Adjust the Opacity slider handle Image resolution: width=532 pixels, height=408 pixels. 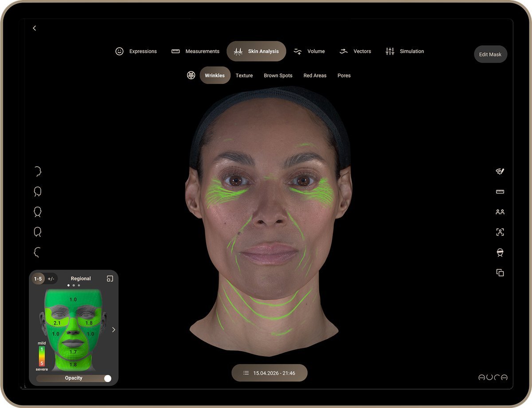click(107, 378)
